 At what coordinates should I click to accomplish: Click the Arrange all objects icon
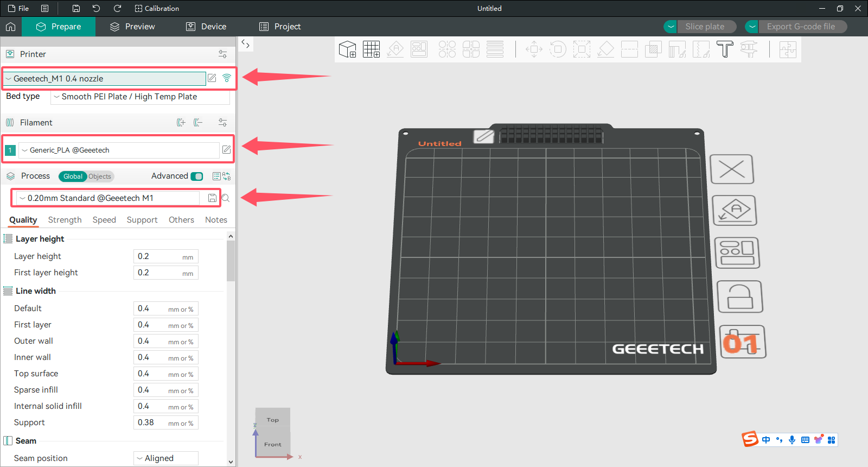pos(419,49)
